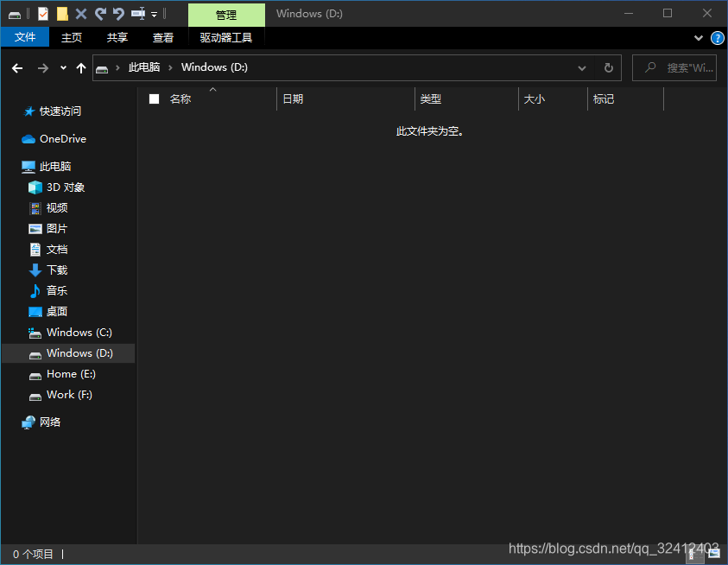This screenshot has width=728, height=565.
Task: Sort by the 标记 column
Action: click(604, 99)
